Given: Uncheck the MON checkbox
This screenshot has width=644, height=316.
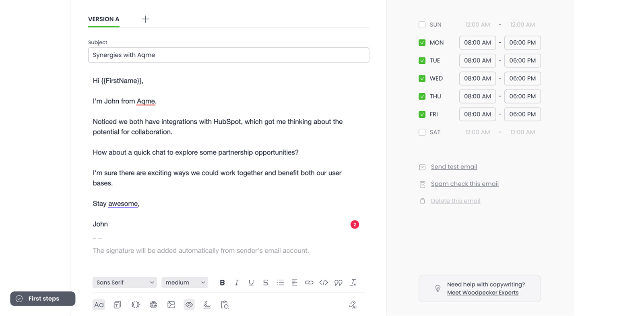Looking at the screenshot, I should (x=422, y=43).
